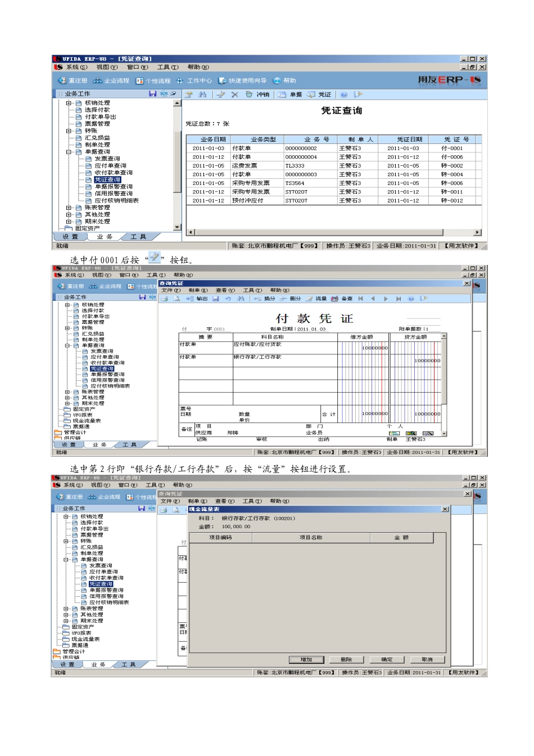The image size is (534, 756).
Task: Select voucher row 付-0001 in 凭证查询 table
Action: point(334,148)
